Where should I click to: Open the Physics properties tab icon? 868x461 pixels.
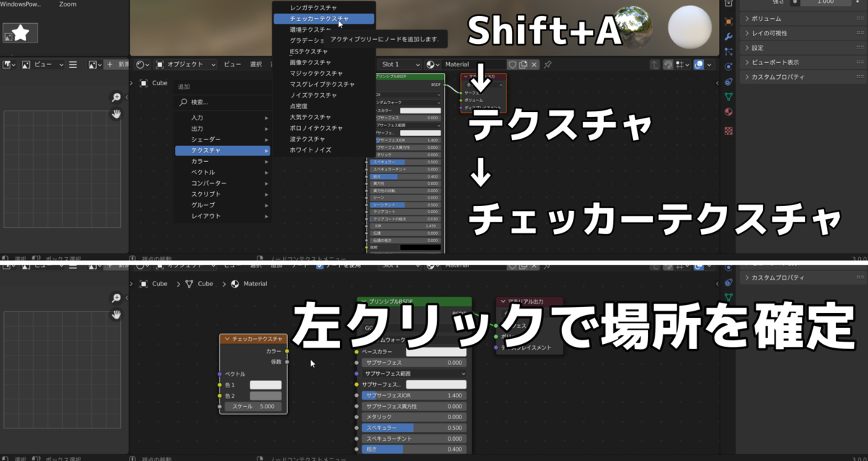pos(728,66)
